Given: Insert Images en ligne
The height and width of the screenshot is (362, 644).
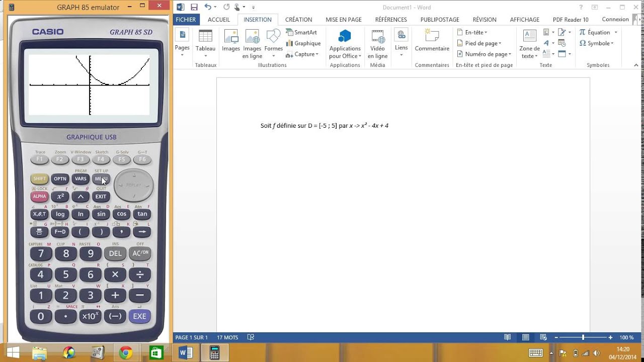Looking at the screenshot, I should pos(252,43).
